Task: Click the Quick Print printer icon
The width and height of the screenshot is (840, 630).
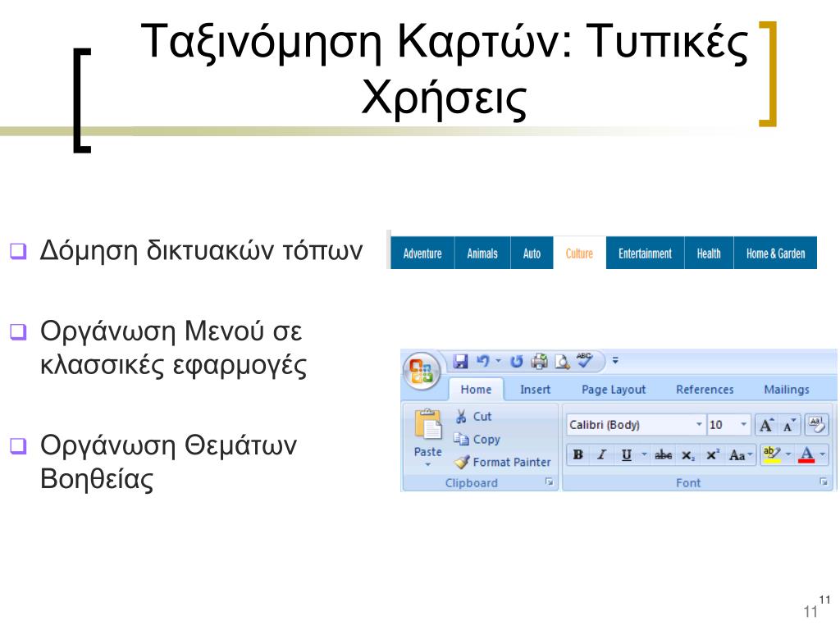Action: click(539, 362)
